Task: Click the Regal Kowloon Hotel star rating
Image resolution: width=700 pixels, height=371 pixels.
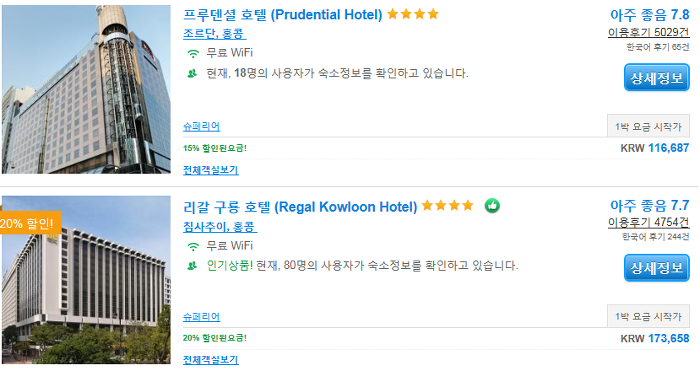Action: [447, 205]
